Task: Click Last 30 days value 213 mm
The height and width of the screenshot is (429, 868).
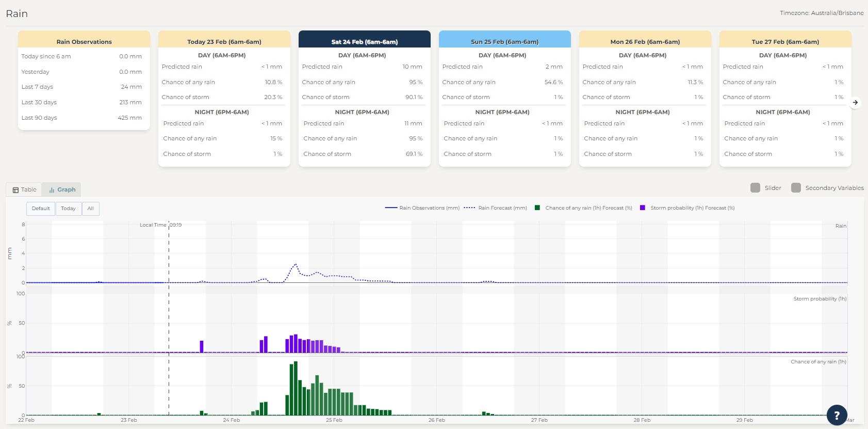Action: click(x=130, y=102)
